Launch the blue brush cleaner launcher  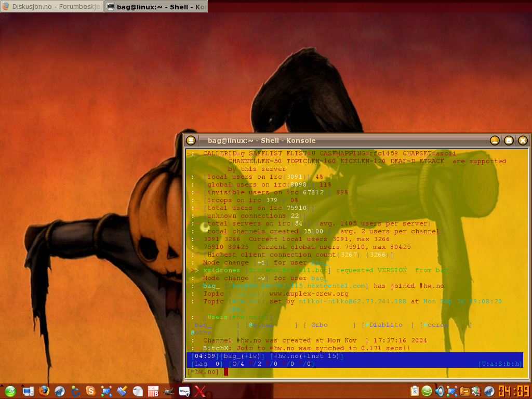[122, 391]
